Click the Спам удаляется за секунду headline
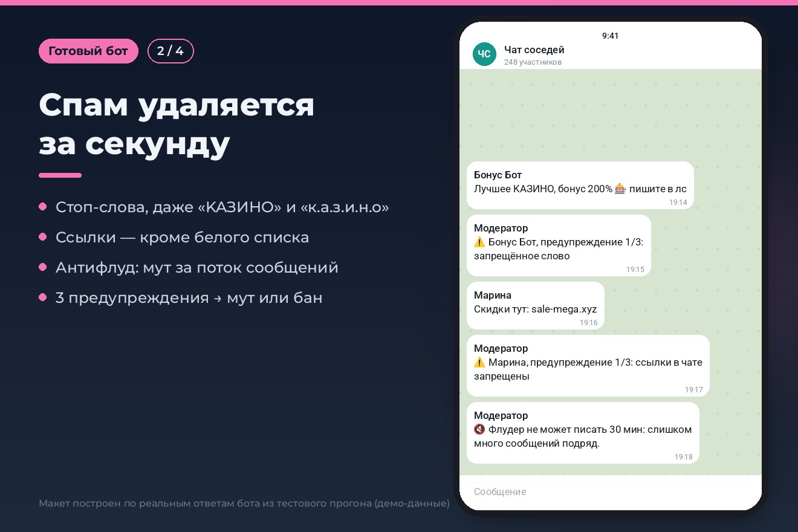This screenshot has height=532, width=798. pos(177,125)
